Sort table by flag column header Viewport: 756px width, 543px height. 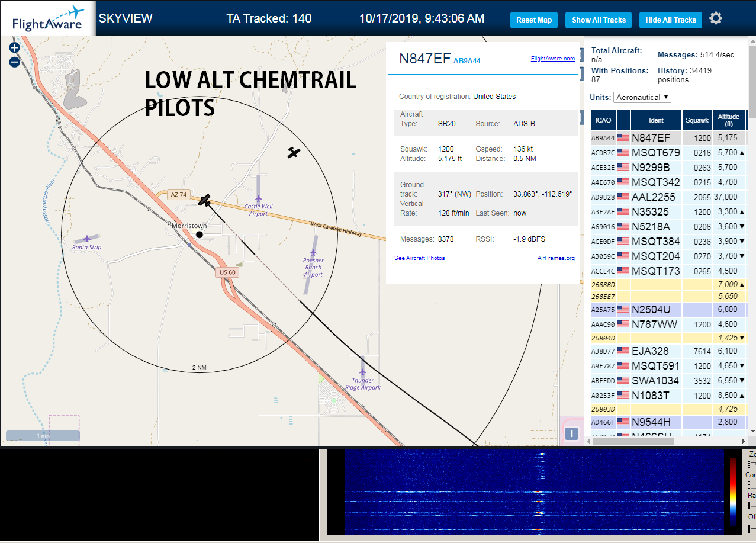tap(623, 120)
